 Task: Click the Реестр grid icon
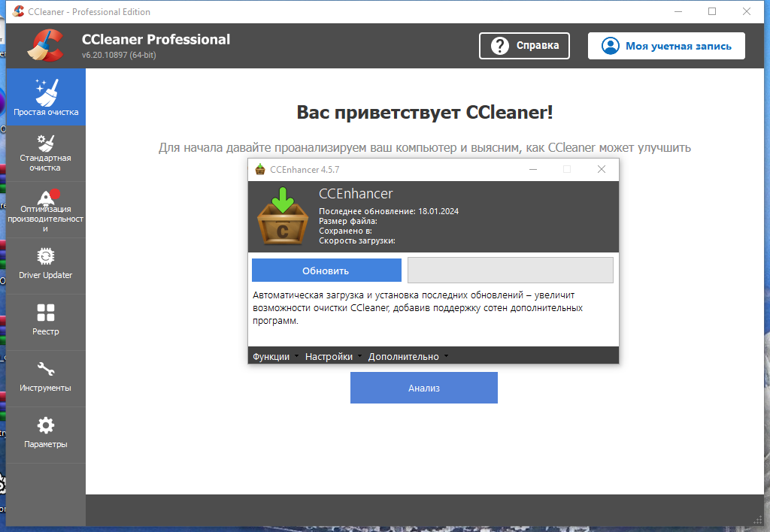coord(45,311)
